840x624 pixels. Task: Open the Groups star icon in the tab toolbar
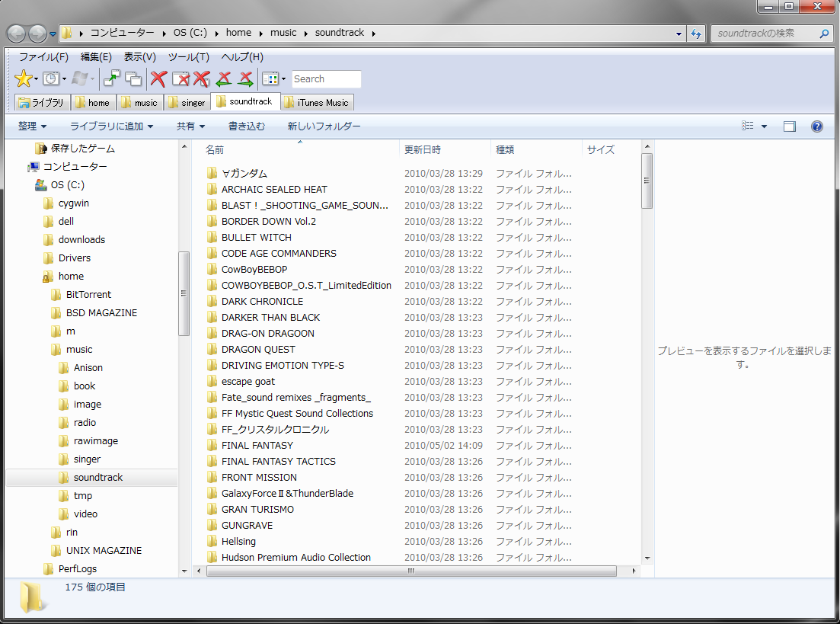23,78
